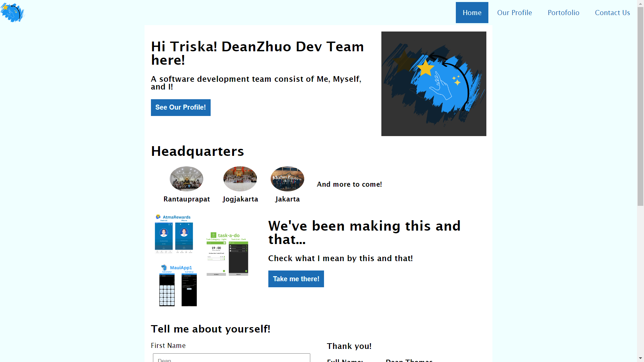Image resolution: width=644 pixels, height=362 pixels.
Task: Open the task-a-do app preview image
Action: point(227,254)
